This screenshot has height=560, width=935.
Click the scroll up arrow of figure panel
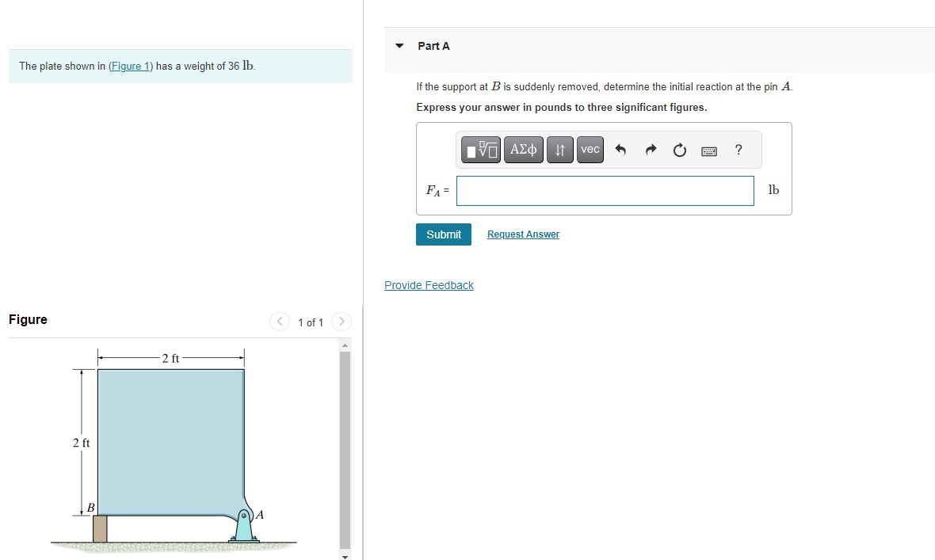point(345,345)
